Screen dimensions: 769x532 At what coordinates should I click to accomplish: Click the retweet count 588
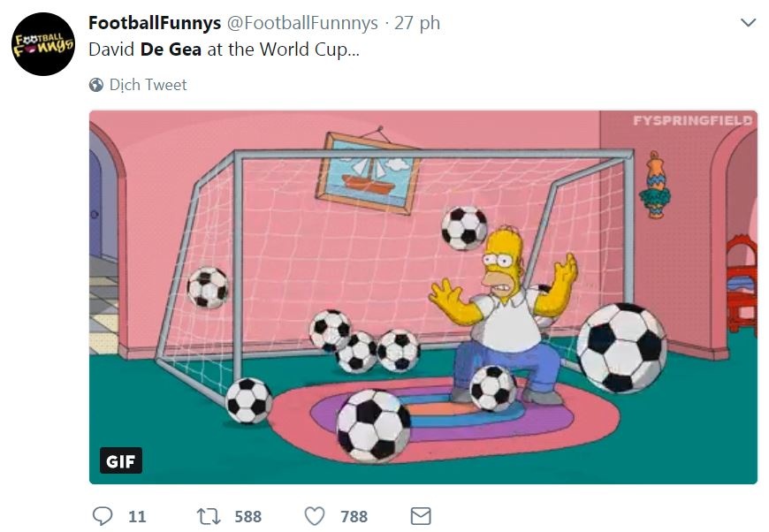point(247,516)
